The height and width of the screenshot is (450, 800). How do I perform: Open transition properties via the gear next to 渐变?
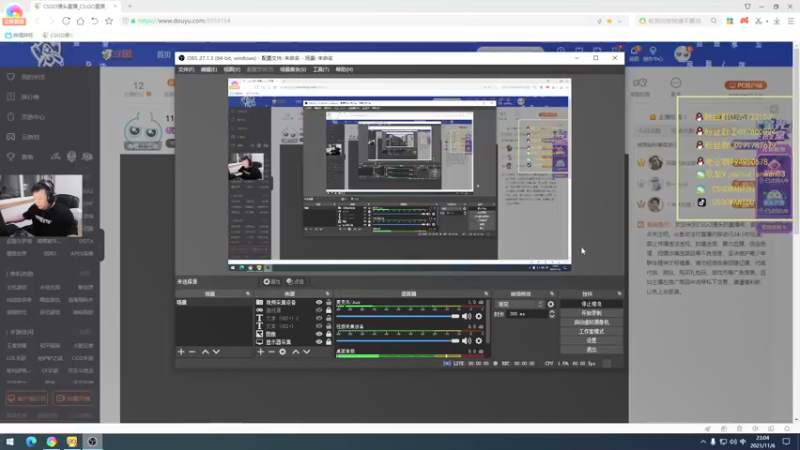click(x=551, y=305)
